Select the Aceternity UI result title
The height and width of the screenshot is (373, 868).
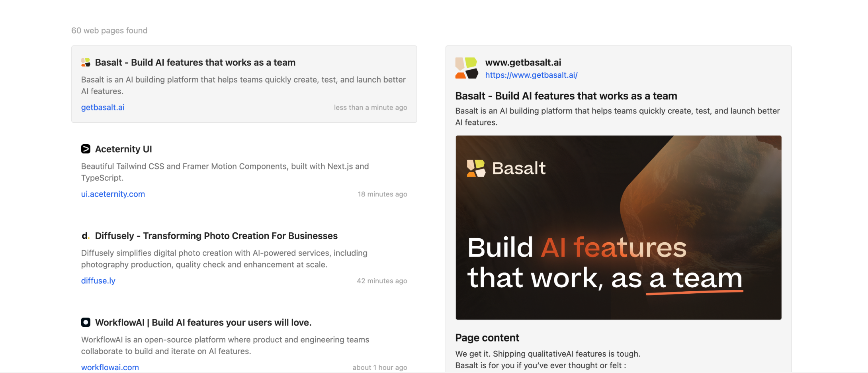pos(123,149)
